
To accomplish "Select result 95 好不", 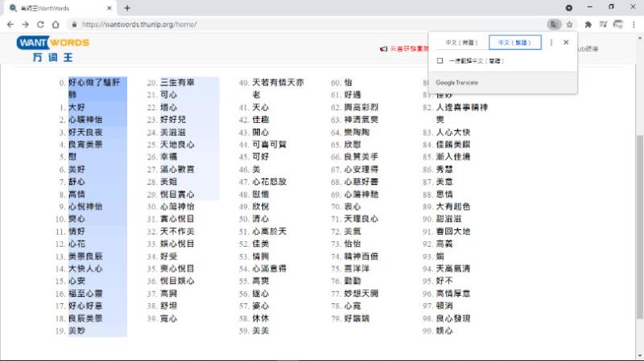I will pos(444,281).
